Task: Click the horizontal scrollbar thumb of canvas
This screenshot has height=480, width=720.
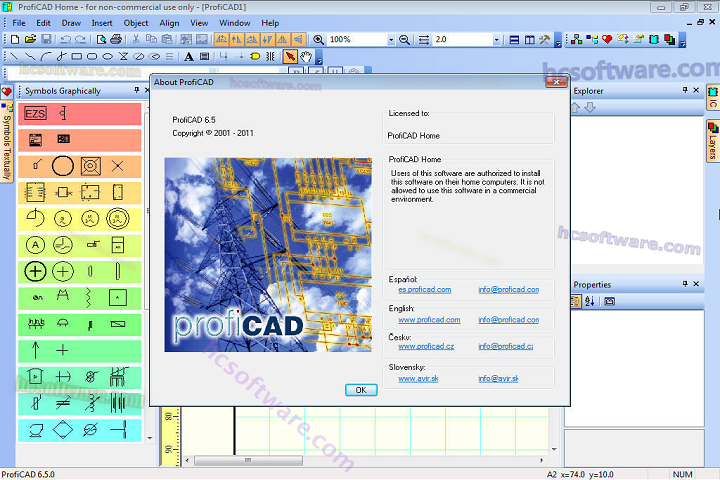Action: (248, 460)
